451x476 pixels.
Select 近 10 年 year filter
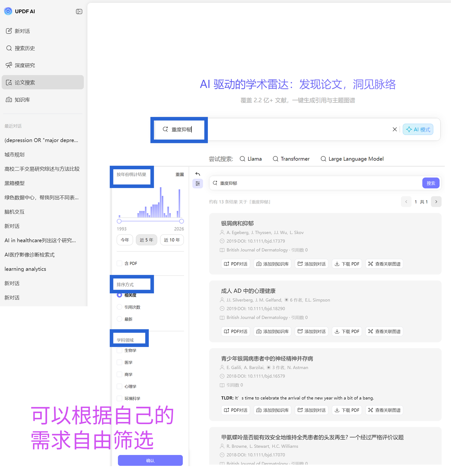pyautogui.click(x=172, y=240)
